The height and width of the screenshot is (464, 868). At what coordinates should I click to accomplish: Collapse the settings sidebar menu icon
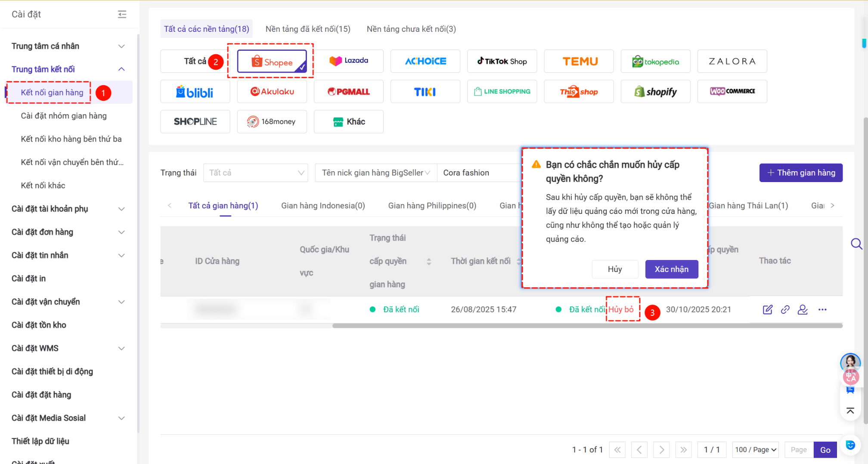122,14
